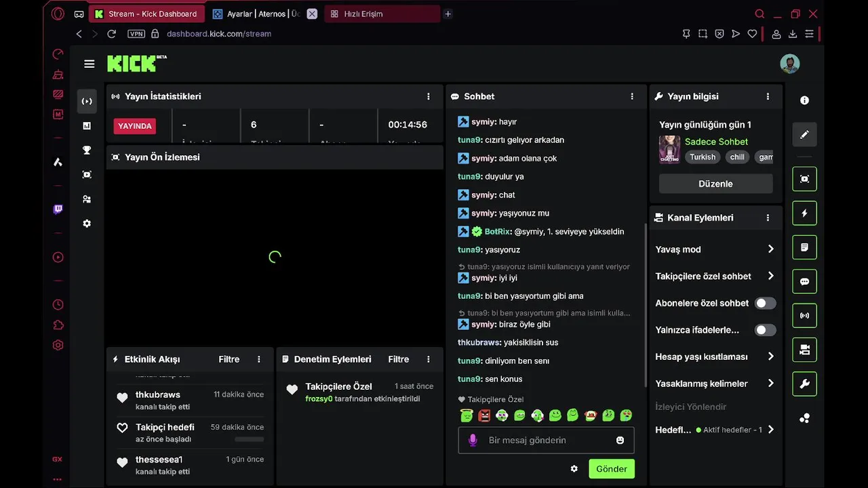Open analytics bar-chart icon in Kick sidebar
Image resolution: width=868 pixels, height=488 pixels.
point(87,125)
